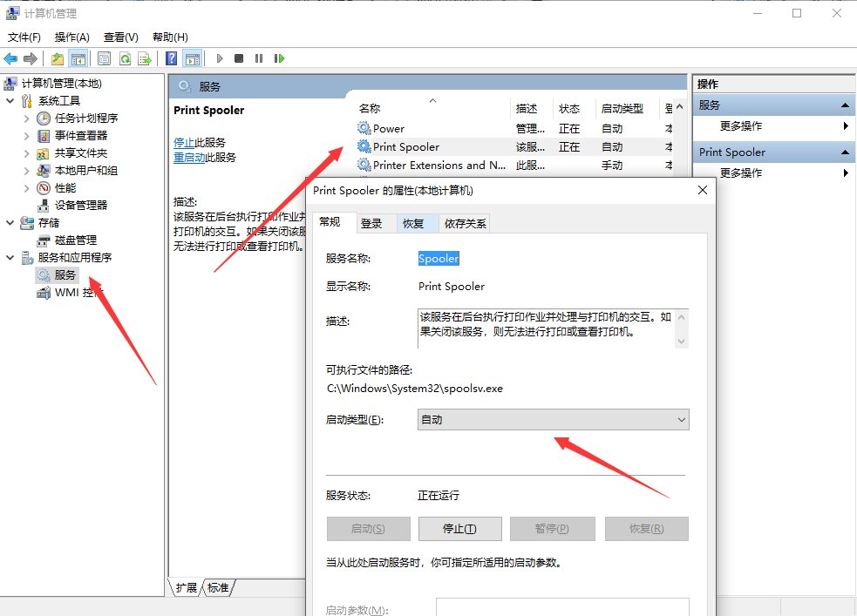Viewport: 857px width, 616px height.
Task: Open the help question mark toolbar icon
Action: click(171, 58)
